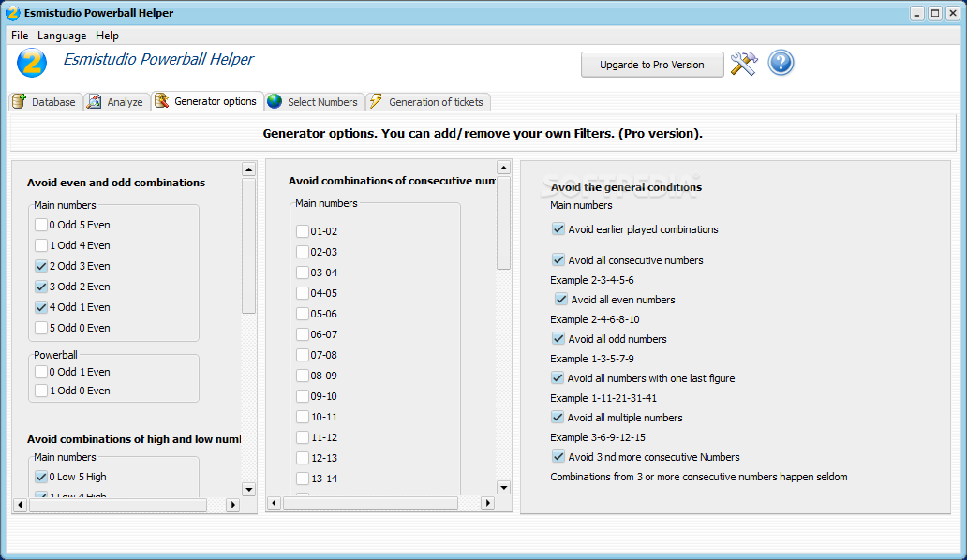Switch to the Analyze tab
This screenshot has height=560, width=967.
(117, 102)
